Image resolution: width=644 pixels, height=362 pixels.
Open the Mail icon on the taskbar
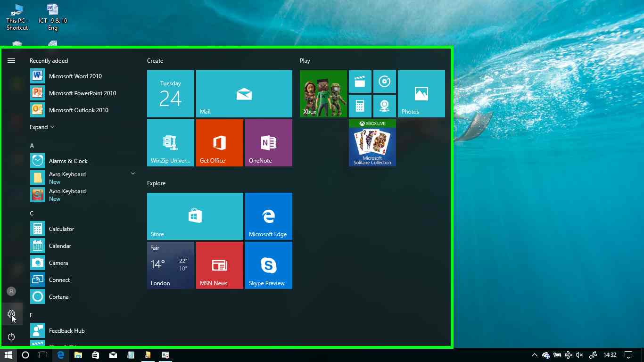(x=113, y=355)
